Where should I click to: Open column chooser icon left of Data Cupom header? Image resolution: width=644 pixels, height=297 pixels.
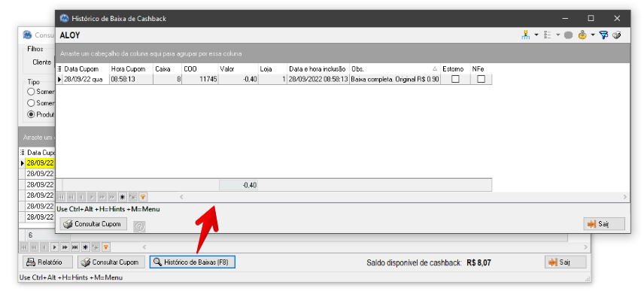[x=59, y=69]
